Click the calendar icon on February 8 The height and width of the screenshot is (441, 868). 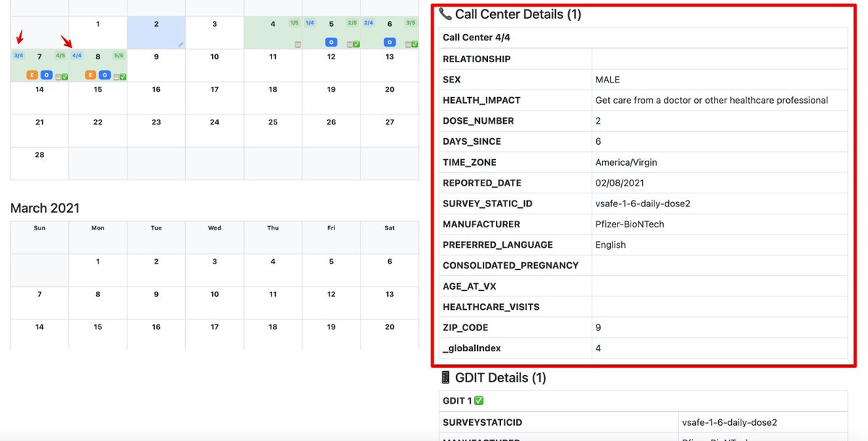click(x=117, y=77)
